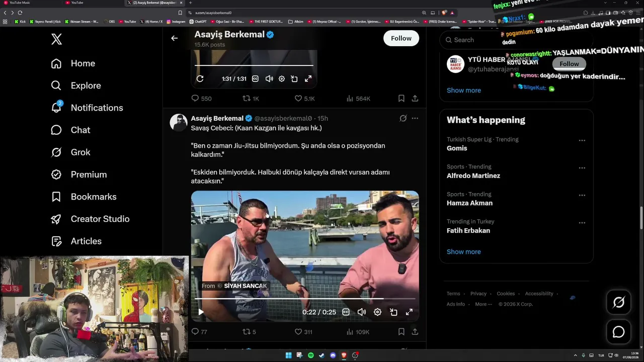Show more trends under What's happening
Screen dimensions: 644x362
pyautogui.click(x=464, y=251)
